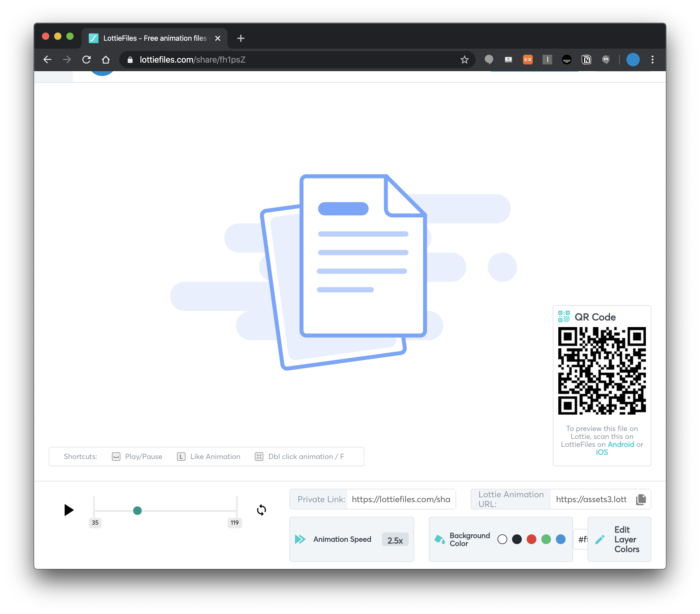Open the blue Chrome profile avatar
700x614 pixels.
pos(633,60)
